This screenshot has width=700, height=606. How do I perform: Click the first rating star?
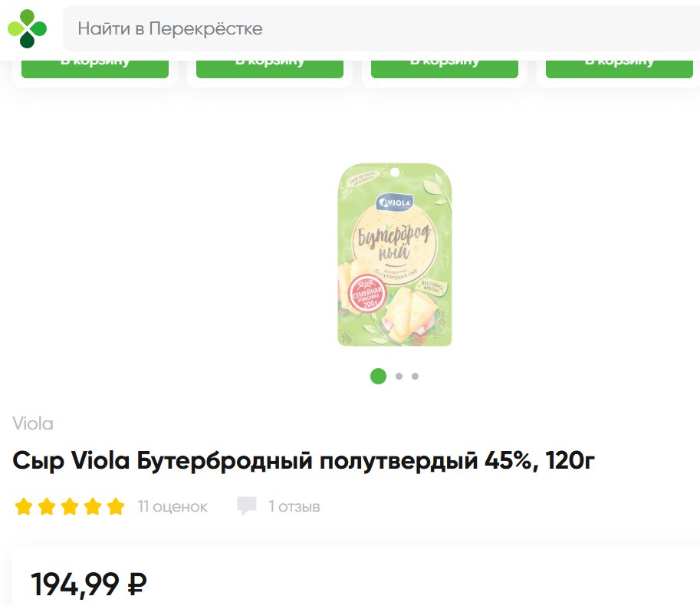click(24, 507)
